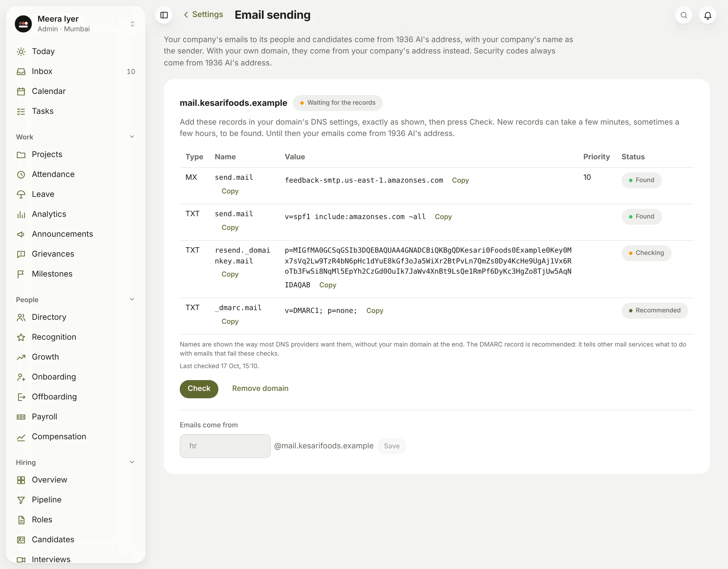Open Candidates in the sidebar

pyautogui.click(x=75, y=540)
